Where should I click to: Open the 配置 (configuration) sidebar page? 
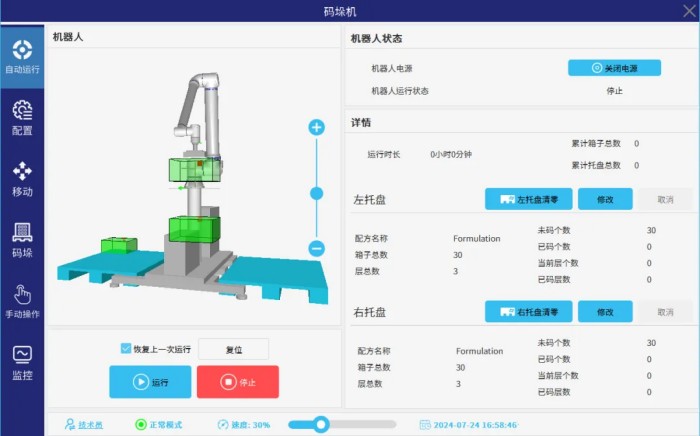(x=22, y=117)
